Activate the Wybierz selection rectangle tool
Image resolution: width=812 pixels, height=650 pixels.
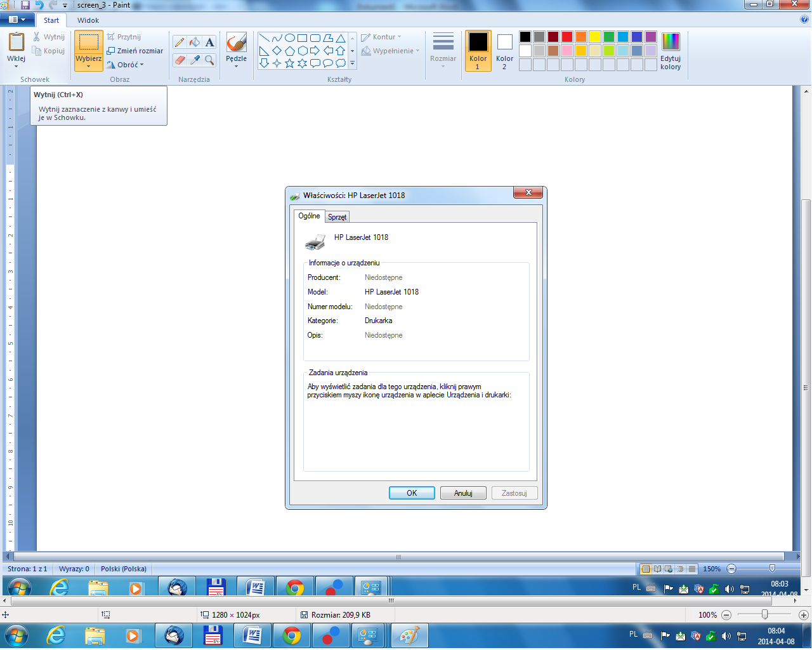click(89, 43)
